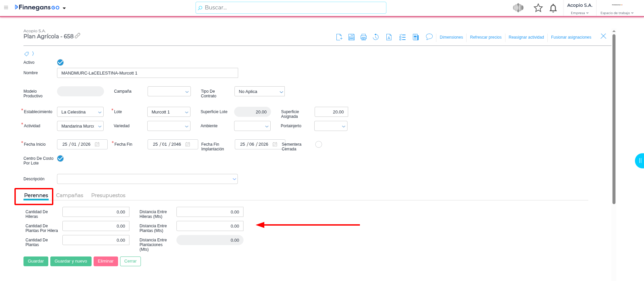Click the save diskette icon in toolbar
This screenshot has width=644, height=281.
coord(351,37)
